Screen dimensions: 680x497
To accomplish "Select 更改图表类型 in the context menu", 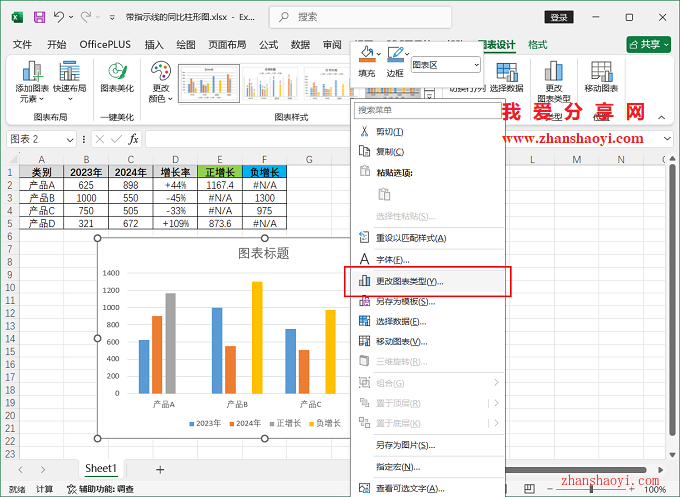I will click(409, 281).
